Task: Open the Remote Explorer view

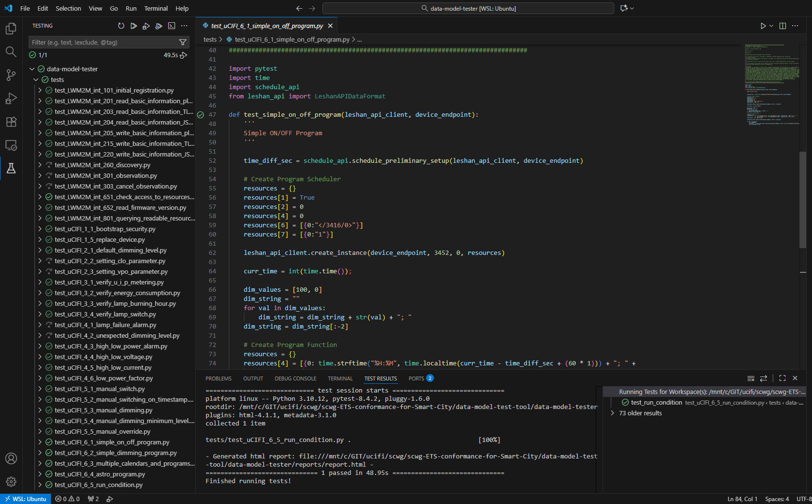Action: click(11, 145)
